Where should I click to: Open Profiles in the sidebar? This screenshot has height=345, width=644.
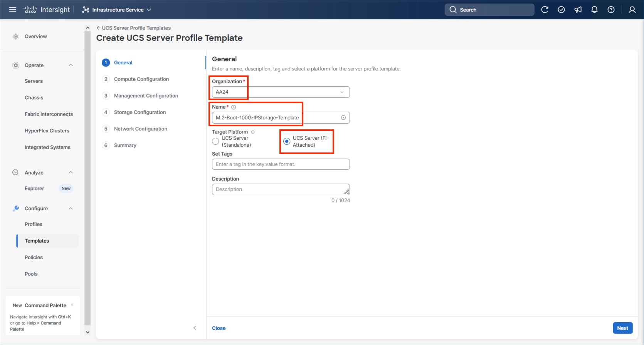coord(34,224)
